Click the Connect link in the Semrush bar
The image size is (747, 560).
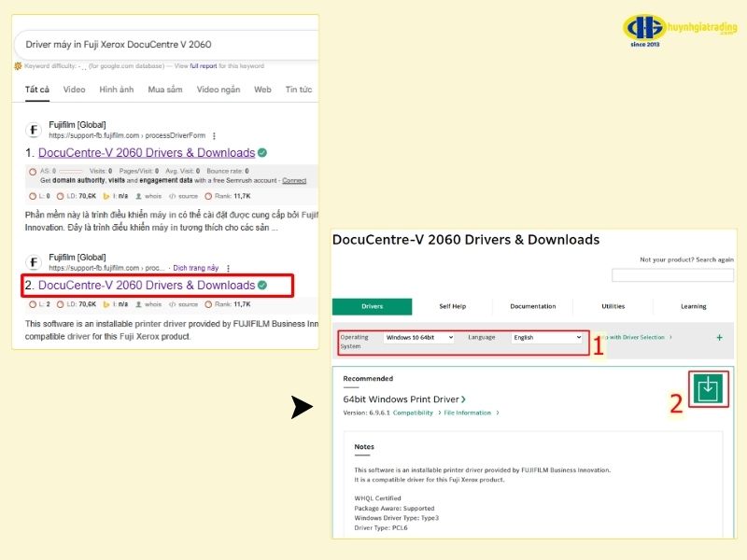pyautogui.click(x=294, y=180)
